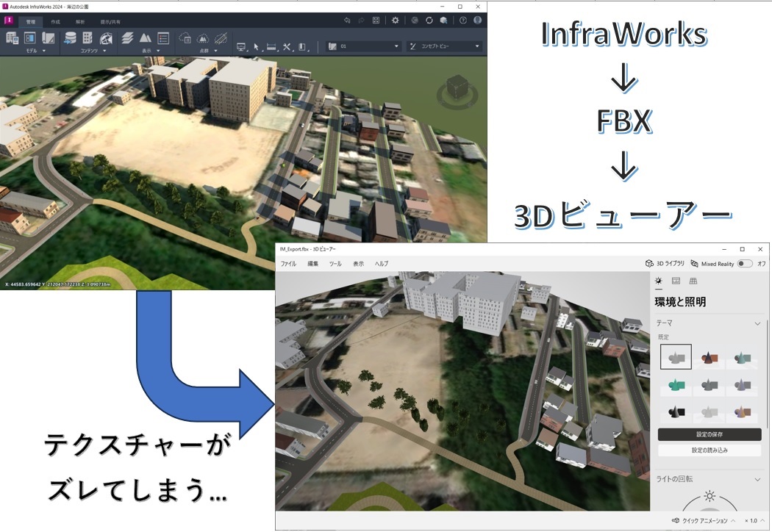Click the surface layers stack icon
This screenshot has width=772, height=532.
(127, 38)
